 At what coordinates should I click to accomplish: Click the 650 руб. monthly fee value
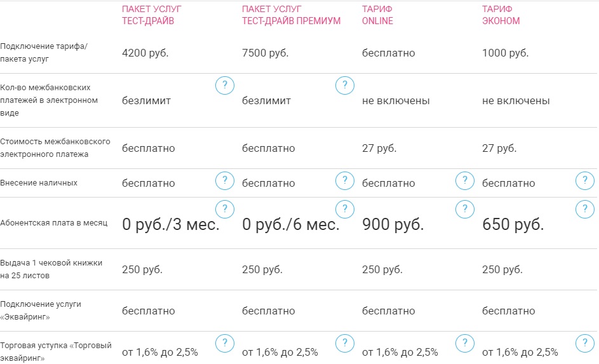click(x=513, y=225)
